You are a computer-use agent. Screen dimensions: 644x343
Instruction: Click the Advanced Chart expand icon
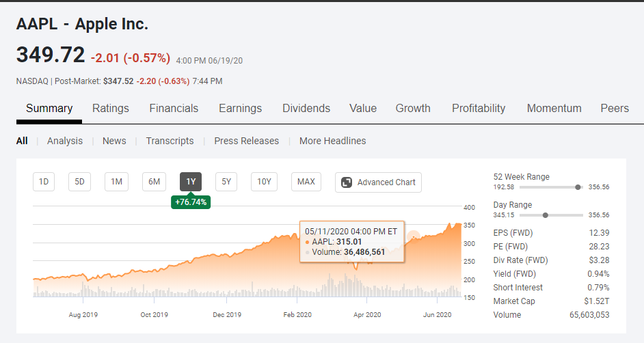point(347,182)
